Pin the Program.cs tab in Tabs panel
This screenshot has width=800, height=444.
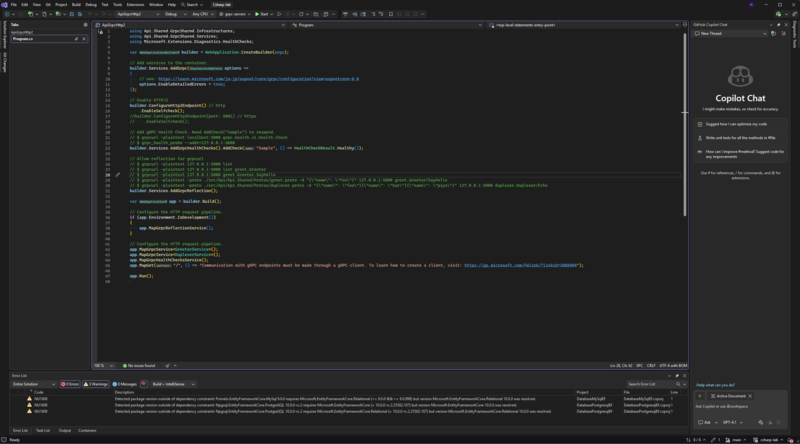77,39
